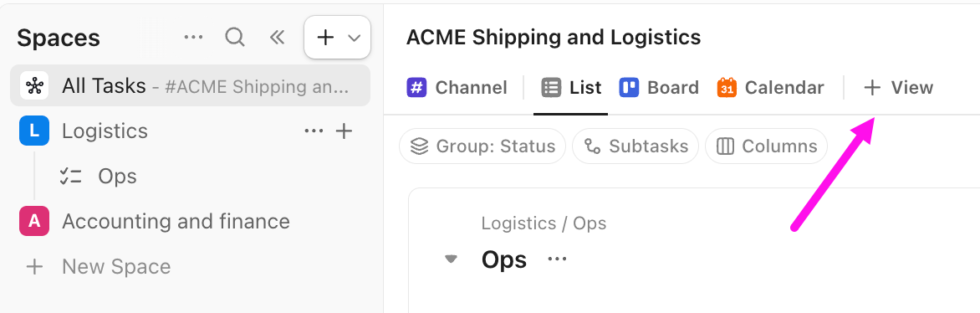The height and width of the screenshot is (313, 980).
Task: Open the Logistics space
Action: (105, 131)
